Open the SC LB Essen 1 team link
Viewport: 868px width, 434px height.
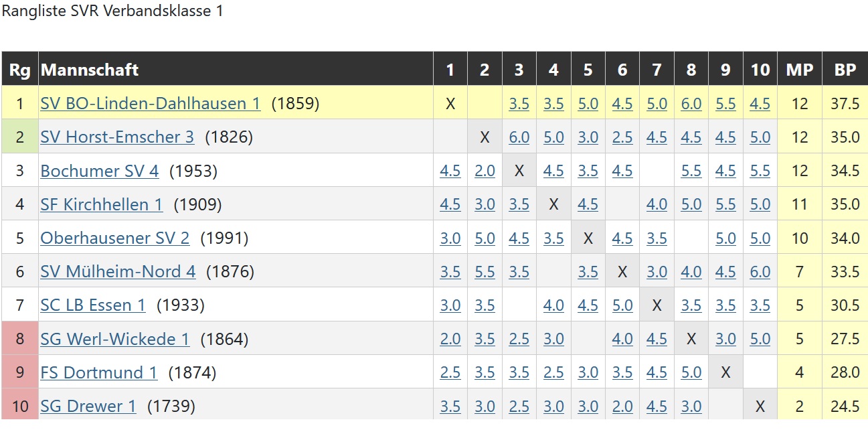93,305
